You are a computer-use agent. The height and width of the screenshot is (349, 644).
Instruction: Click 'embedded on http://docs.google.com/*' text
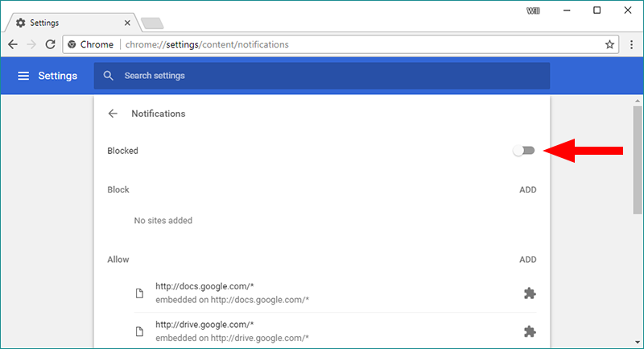[x=232, y=300]
